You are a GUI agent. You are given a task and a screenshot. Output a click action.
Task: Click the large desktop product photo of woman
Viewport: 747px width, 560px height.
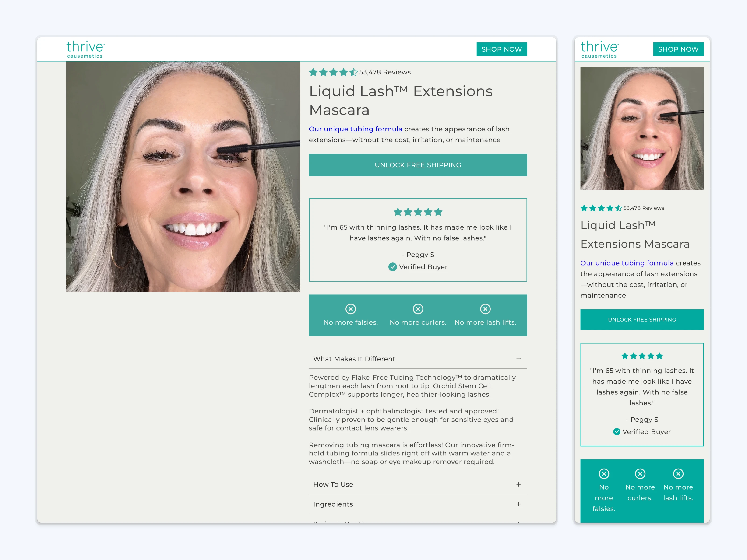click(183, 177)
